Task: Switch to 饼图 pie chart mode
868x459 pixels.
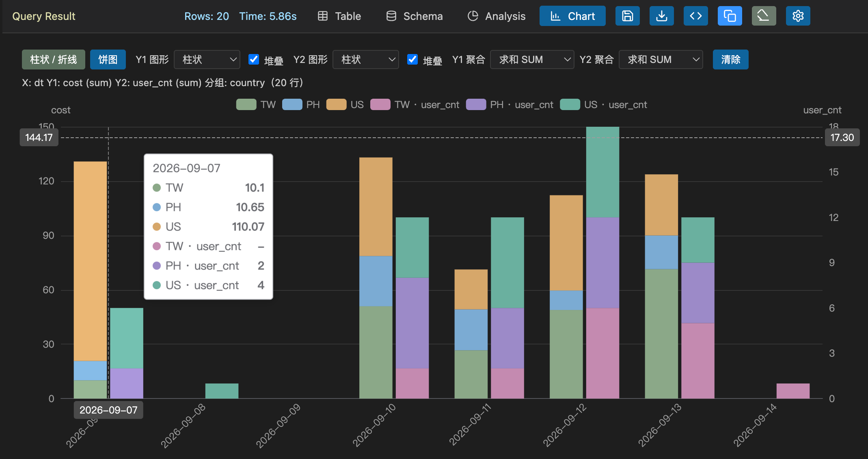Action: pos(108,60)
